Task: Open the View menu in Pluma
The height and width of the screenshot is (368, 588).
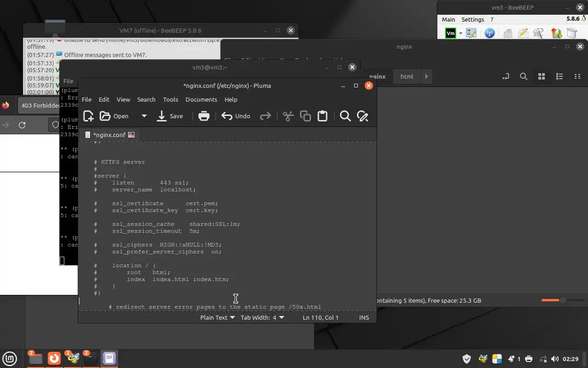Action: 123,99
